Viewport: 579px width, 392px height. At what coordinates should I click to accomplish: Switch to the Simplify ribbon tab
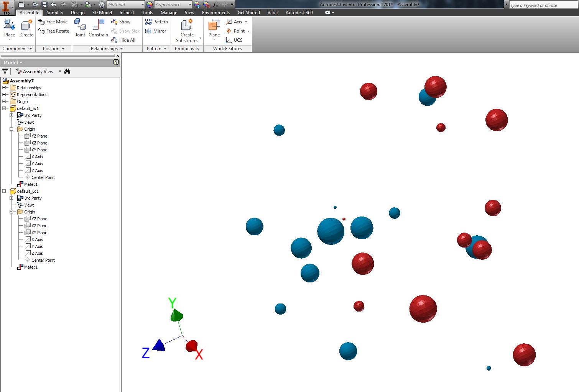point(55,13)
